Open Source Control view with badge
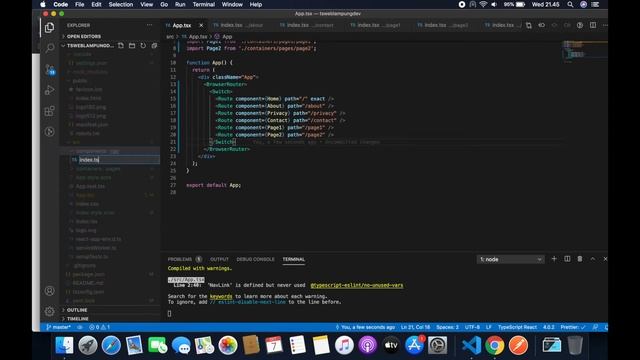This screenshot has height=360, width=640. (49, 69)
